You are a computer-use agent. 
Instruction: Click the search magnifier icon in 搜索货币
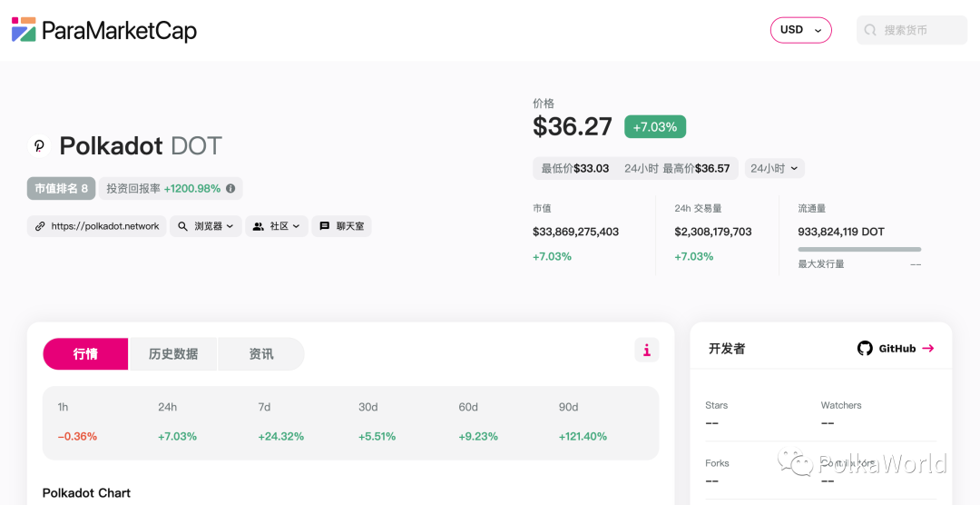[870, 30]
